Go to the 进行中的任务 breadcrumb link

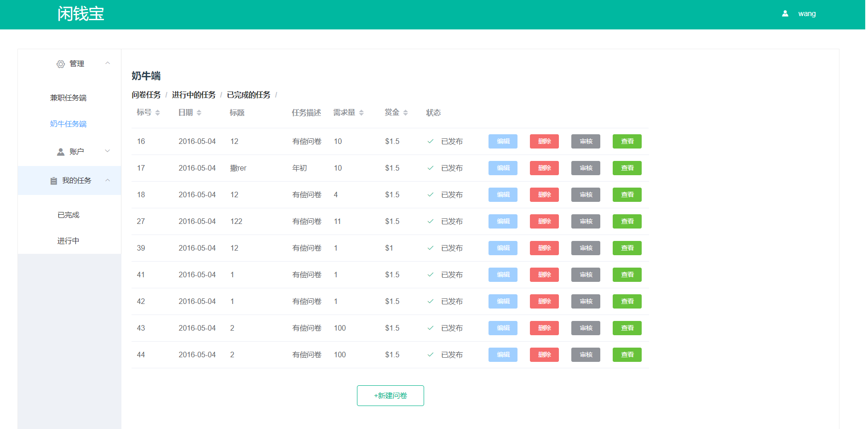click(194, 95)
